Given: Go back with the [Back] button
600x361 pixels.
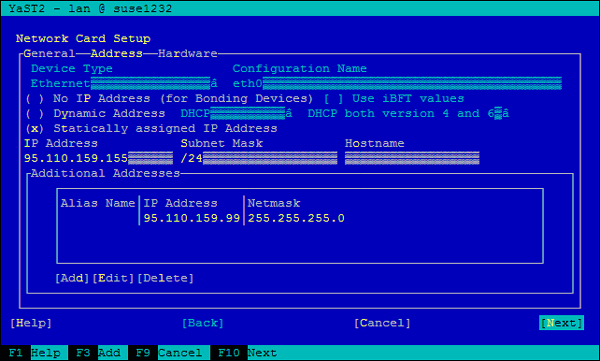Looking at the screenshot, I should pos(203,323).
